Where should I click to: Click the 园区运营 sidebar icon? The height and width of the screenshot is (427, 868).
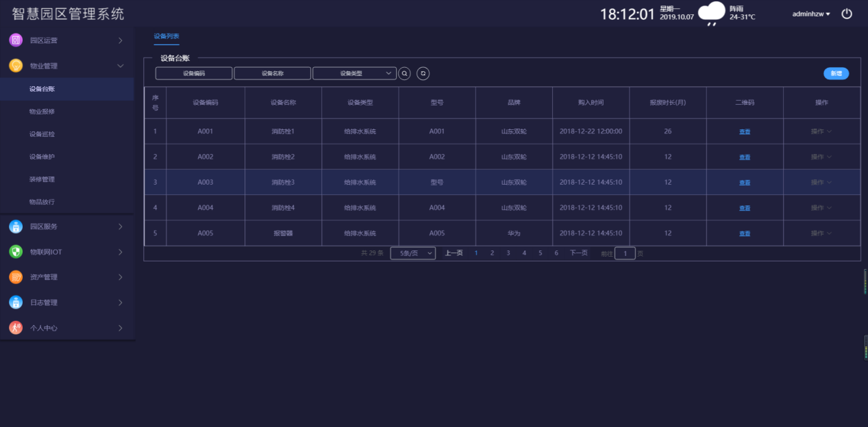(16, 40)
